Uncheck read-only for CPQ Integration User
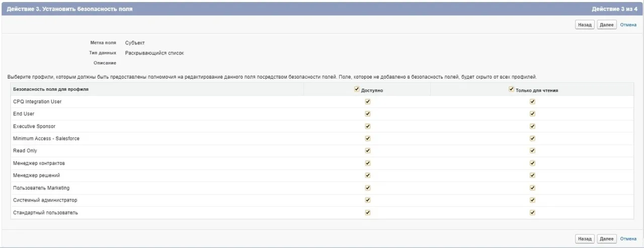Screen dimensions: 644x248 click(532, 101)
